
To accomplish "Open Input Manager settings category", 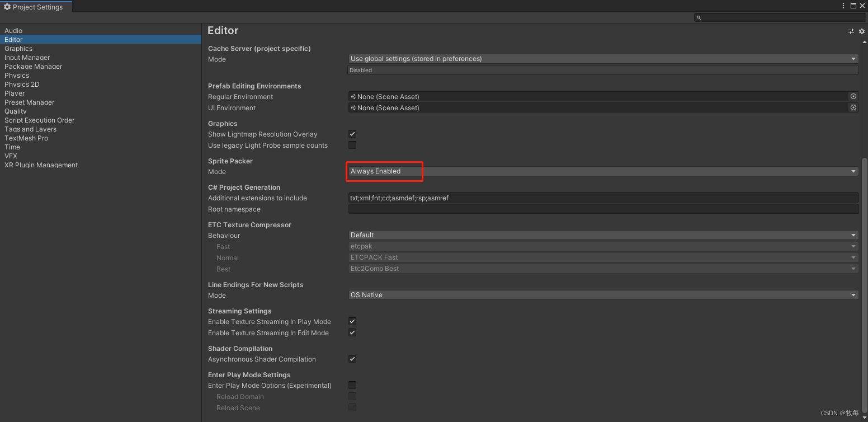I will [x=27, y=58].
